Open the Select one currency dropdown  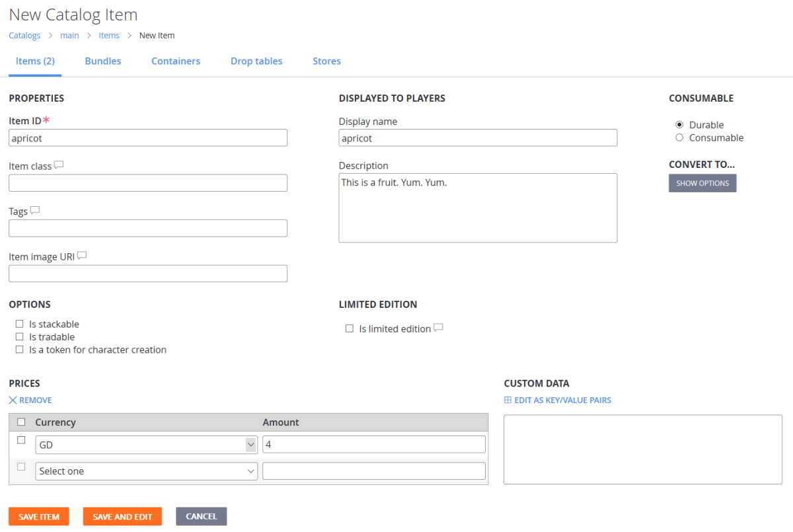click(146, 471)
